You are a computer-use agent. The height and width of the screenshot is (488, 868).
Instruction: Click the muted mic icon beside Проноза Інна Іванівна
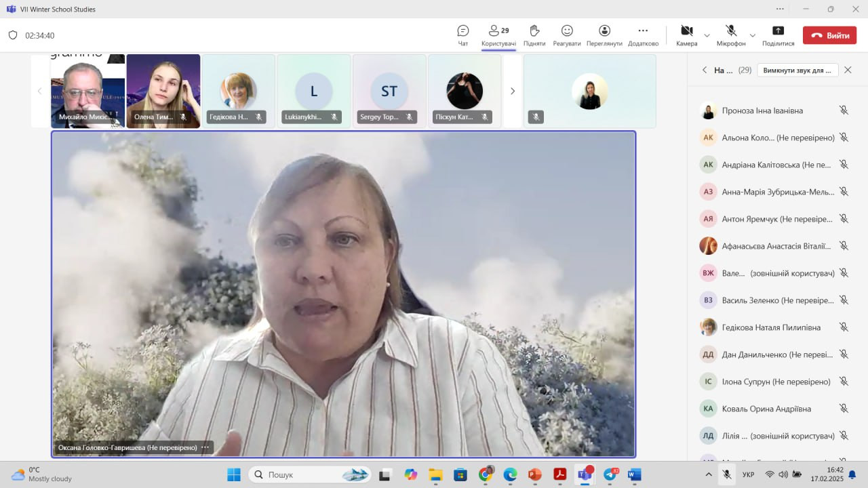click(844, 110)
